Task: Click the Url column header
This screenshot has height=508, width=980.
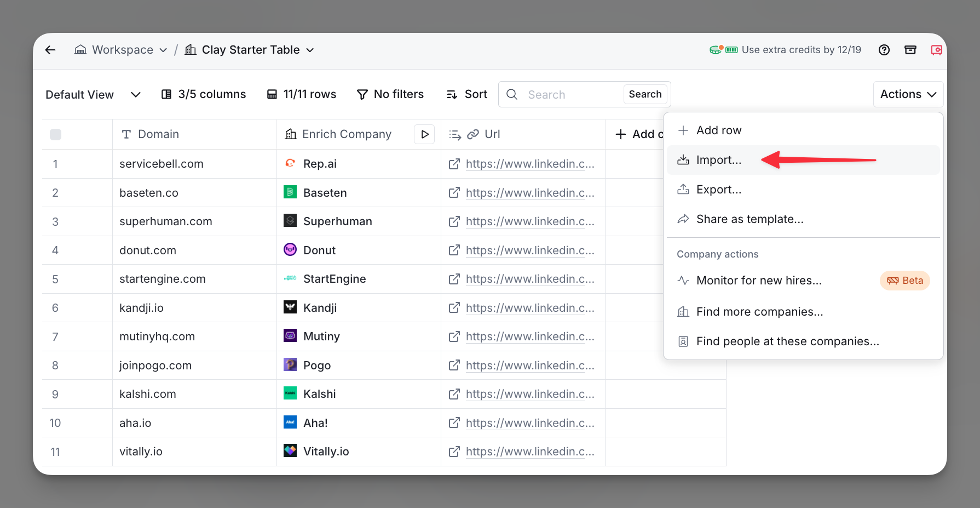Action: click(x=523, y=134)
